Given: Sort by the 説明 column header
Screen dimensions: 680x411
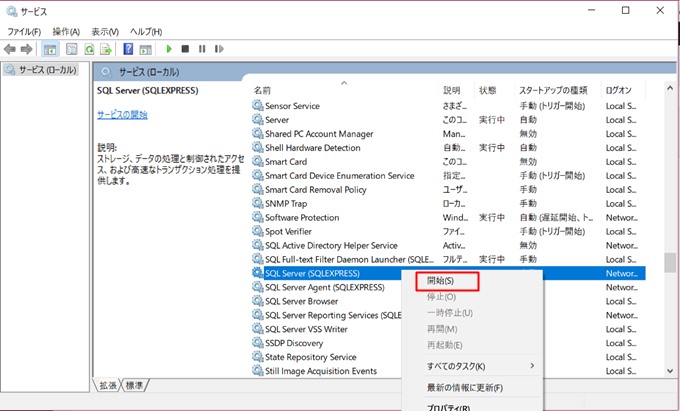Looking at the screenshot, I should 451,90.
